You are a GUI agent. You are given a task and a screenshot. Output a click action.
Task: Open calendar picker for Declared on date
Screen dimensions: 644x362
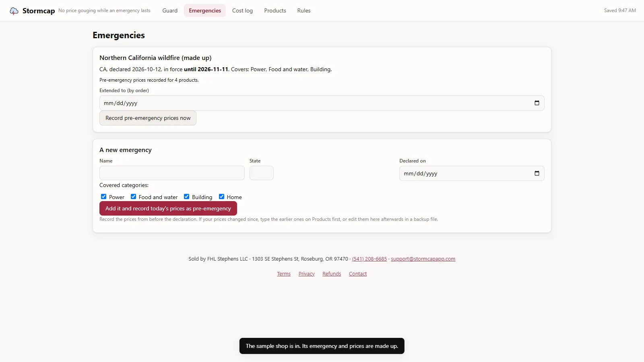537,173
